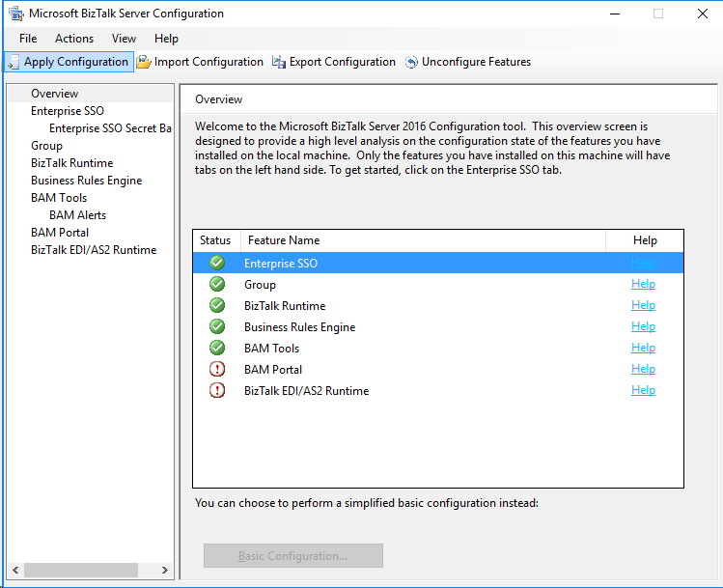Open Help link for Enterprise SSO row
This screenshot has width=723, height=588.
pyautogui.click(x=643, y=263)
